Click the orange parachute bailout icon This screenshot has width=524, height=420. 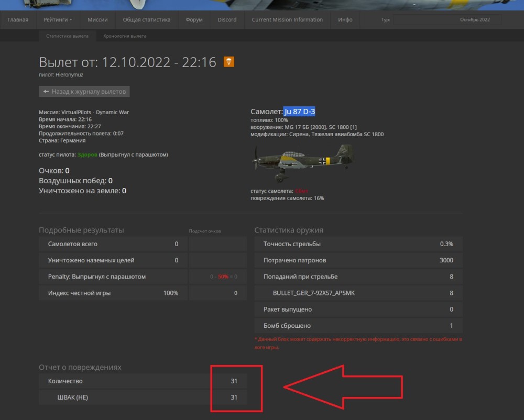click(228, 62)
